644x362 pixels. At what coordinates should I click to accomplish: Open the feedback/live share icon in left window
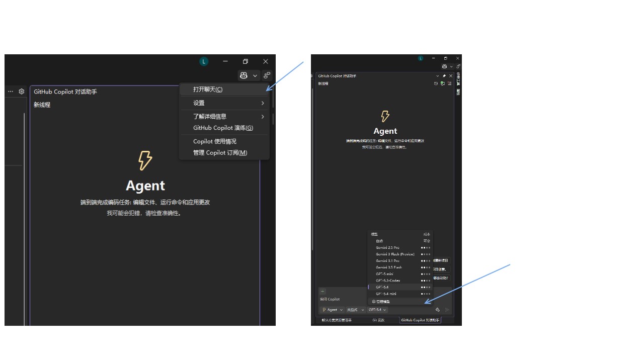click(x=267, y=75)
